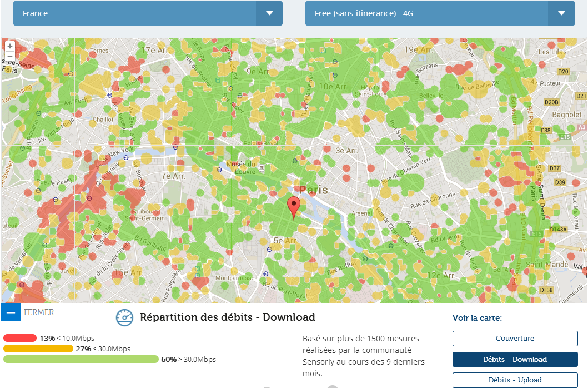The width and height of the screenshot is (588, 388).
Task: Click the D158 road shield
Action: (547, 290)
